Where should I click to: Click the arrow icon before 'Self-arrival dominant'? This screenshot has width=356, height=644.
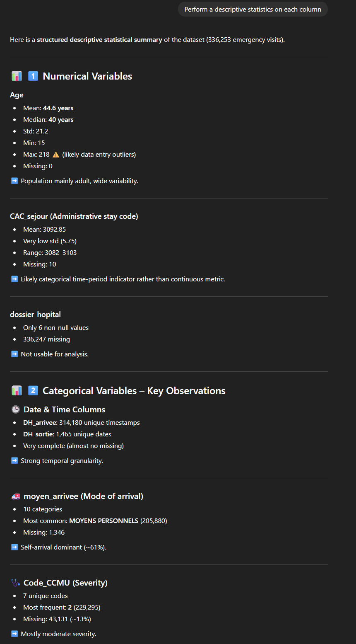point(14,547)
